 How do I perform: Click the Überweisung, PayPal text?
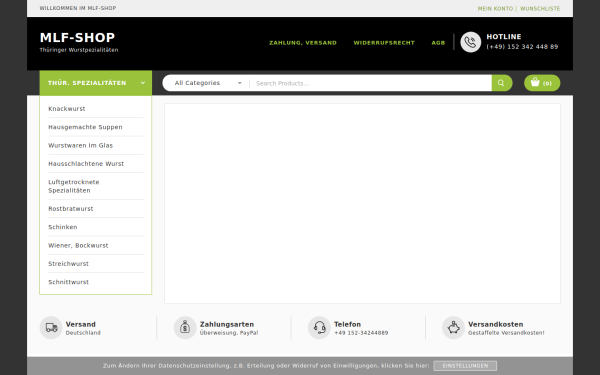pyautogui.click(x=229, y=333)
